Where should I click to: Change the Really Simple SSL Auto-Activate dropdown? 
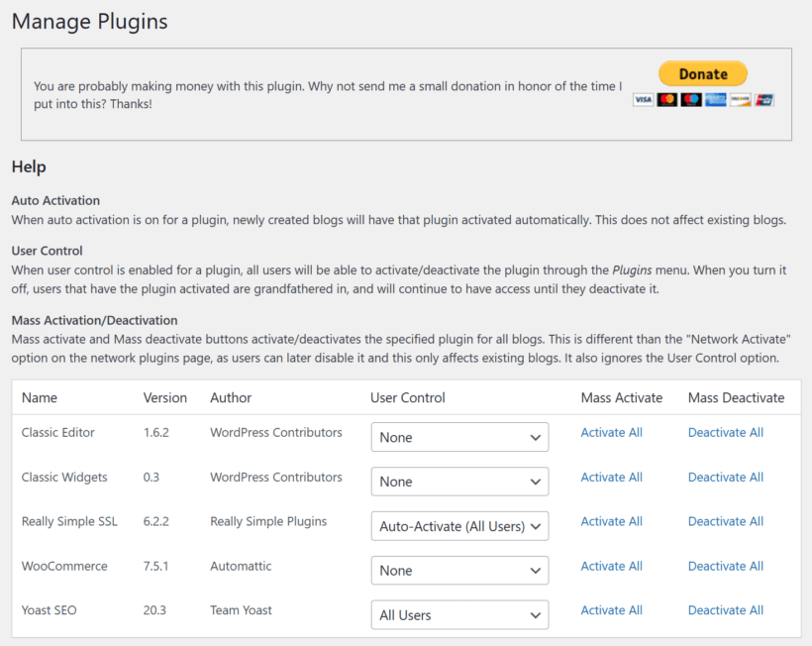[459, 526]
